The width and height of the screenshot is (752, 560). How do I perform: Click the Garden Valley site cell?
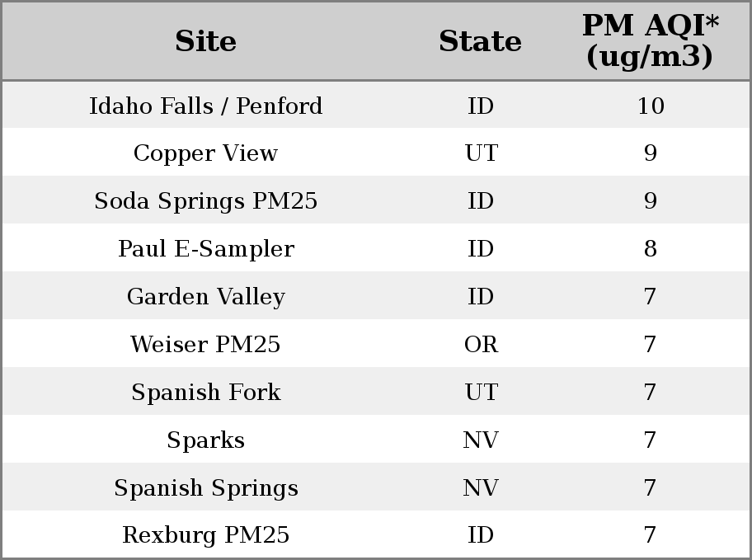[206, 297]
